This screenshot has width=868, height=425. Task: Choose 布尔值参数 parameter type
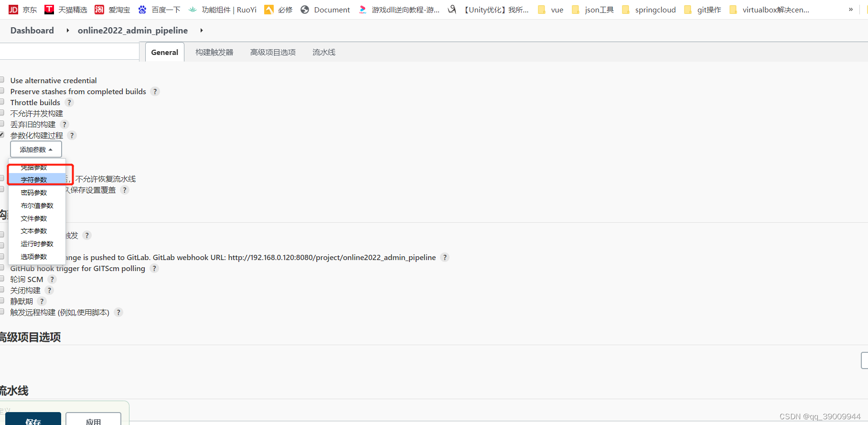click(37, 205)
